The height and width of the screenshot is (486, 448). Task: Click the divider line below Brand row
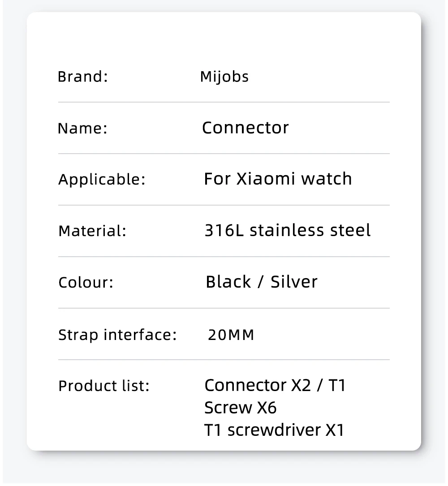click(224, 102)
